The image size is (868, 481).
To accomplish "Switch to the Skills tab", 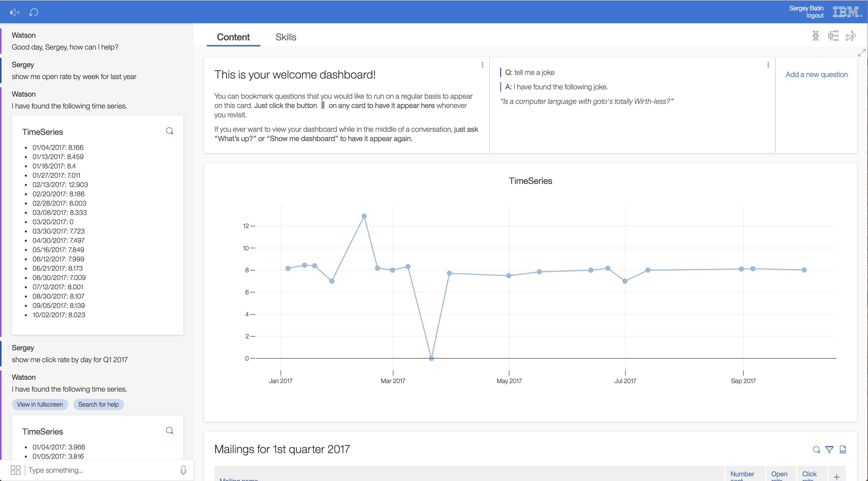I will click(286, 37).
